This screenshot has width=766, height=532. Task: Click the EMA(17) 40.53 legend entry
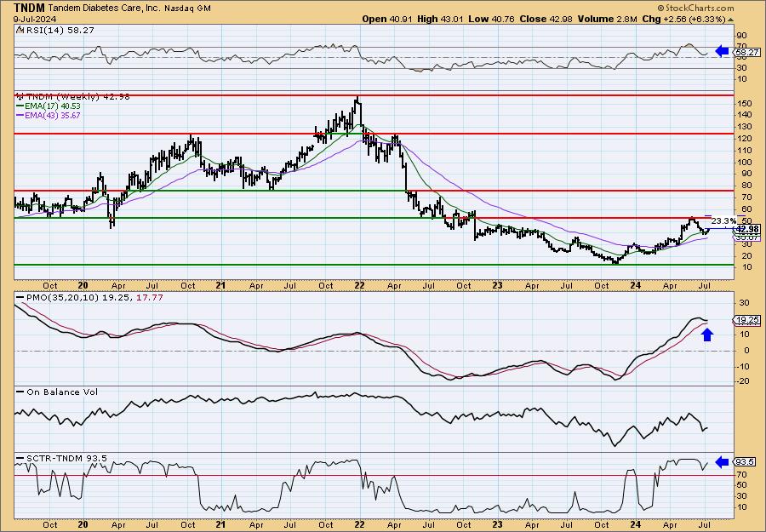pyautogui.click(x=54, y=106)
